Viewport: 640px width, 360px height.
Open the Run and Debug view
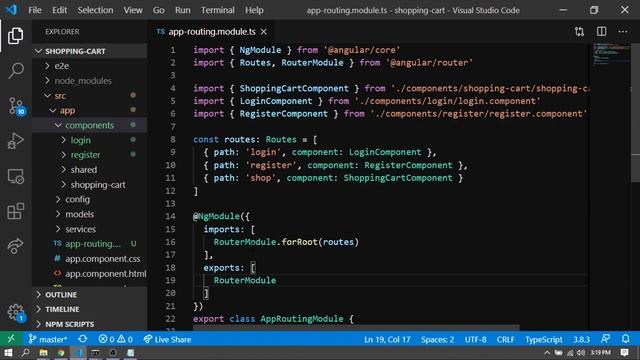tap(16, 141)
